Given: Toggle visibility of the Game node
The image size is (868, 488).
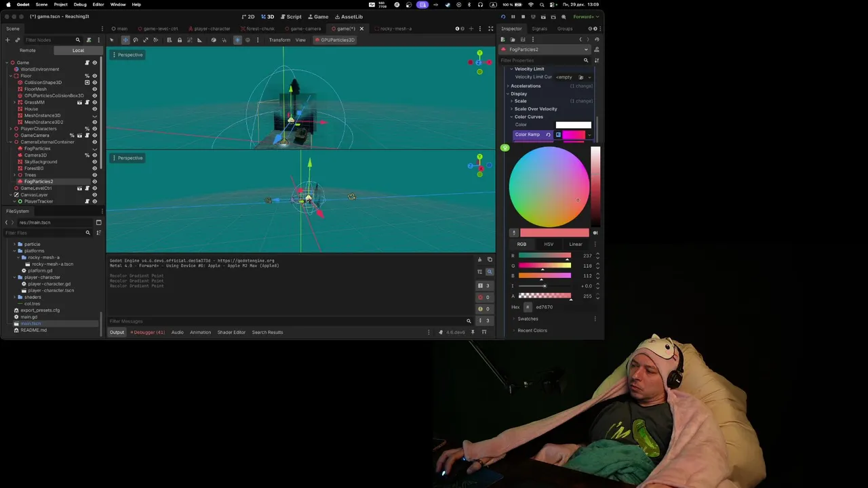Looking at the screenshot, I should click(x=94, y=62).
